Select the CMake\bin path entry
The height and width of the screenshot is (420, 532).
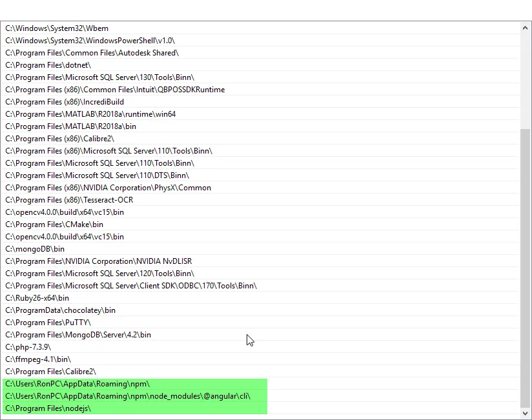[x=261, y=225]
